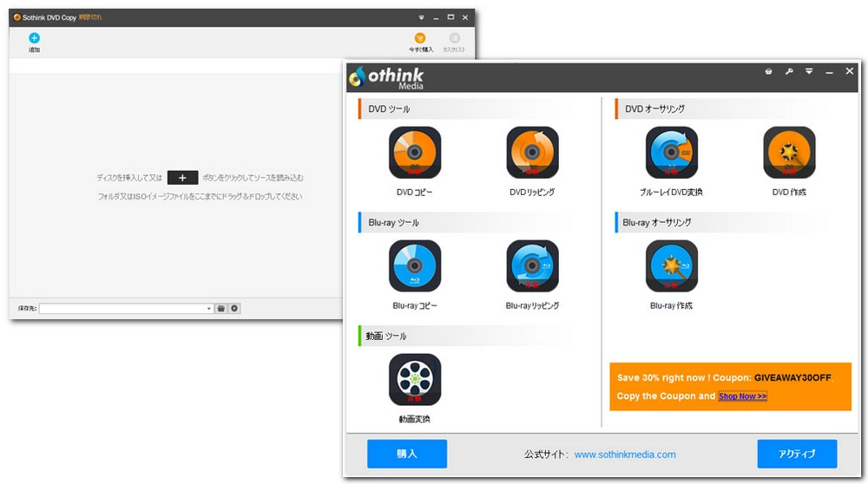Close the Sothink Media window
Image resolution: width=868 pixels, height=484 pixels.
point(849,71)
